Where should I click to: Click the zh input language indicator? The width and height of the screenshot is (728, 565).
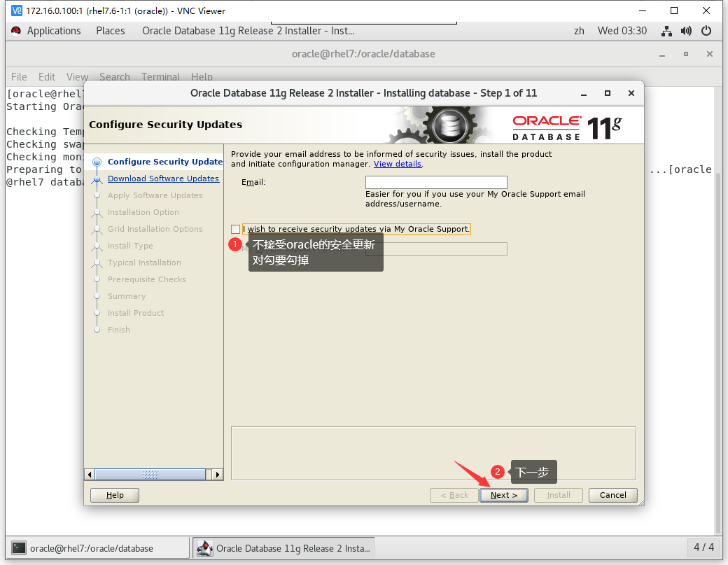coord(579,31)
